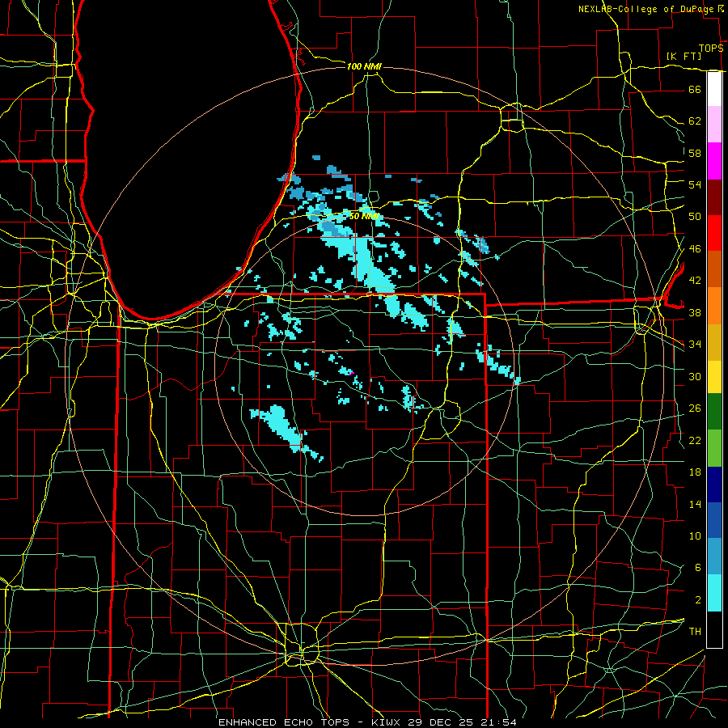This screenshot has width=728, height=728.
Task: Click the 58 value in the legend
Action: 695,153
